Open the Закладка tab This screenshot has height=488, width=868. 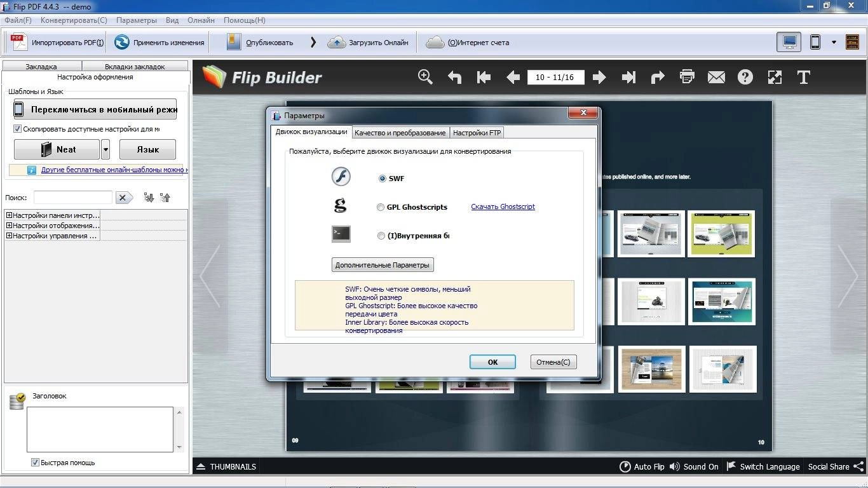click(x=41, y=66)
